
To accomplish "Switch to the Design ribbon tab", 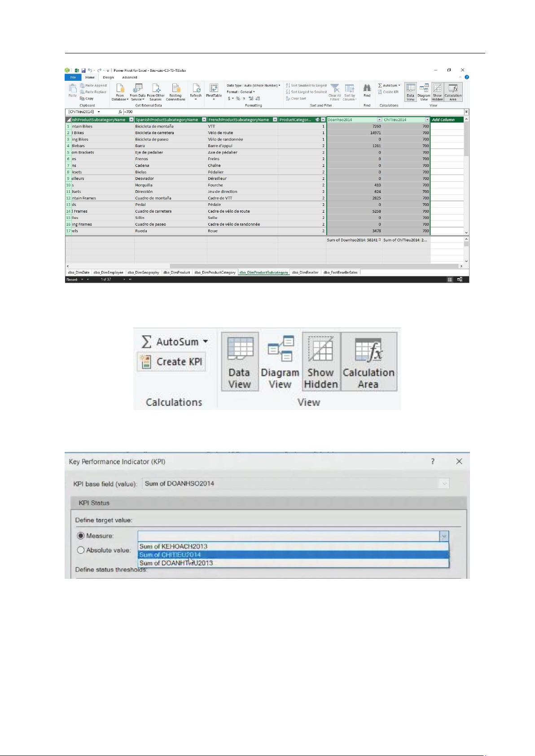I will pyautogui.click(x=108, y=78).
